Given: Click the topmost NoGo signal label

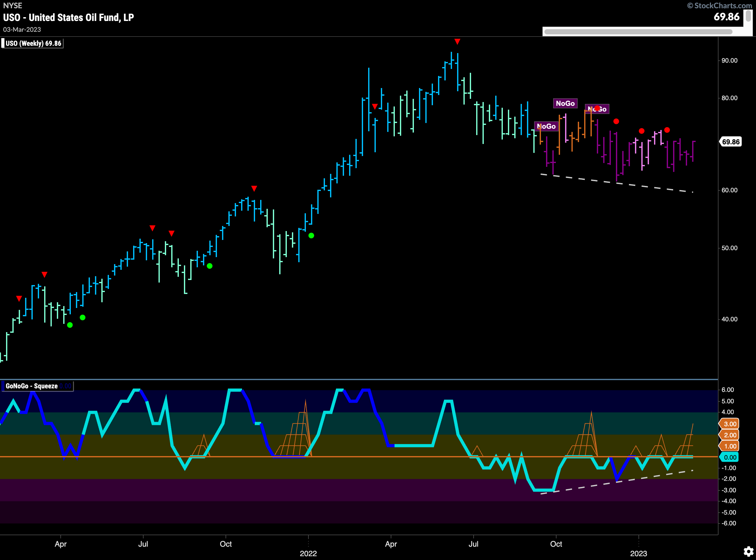Looking at the screenshot, I should pos(565,103).
